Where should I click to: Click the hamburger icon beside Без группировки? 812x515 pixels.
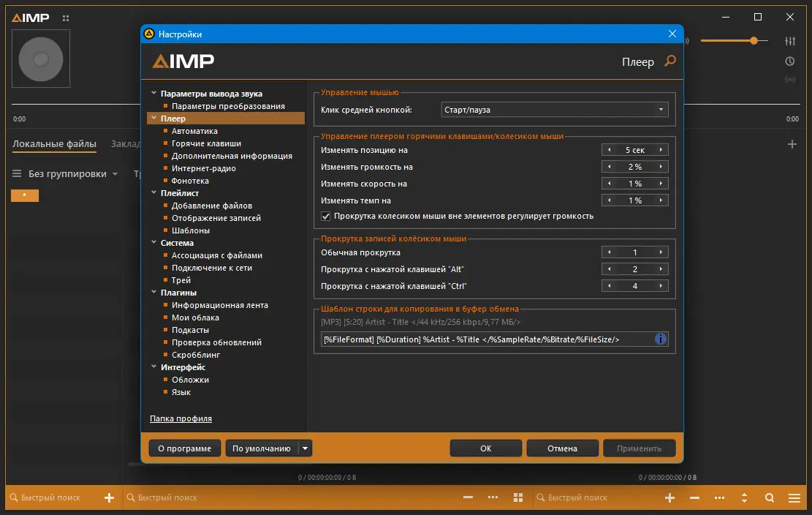(17, 173)
